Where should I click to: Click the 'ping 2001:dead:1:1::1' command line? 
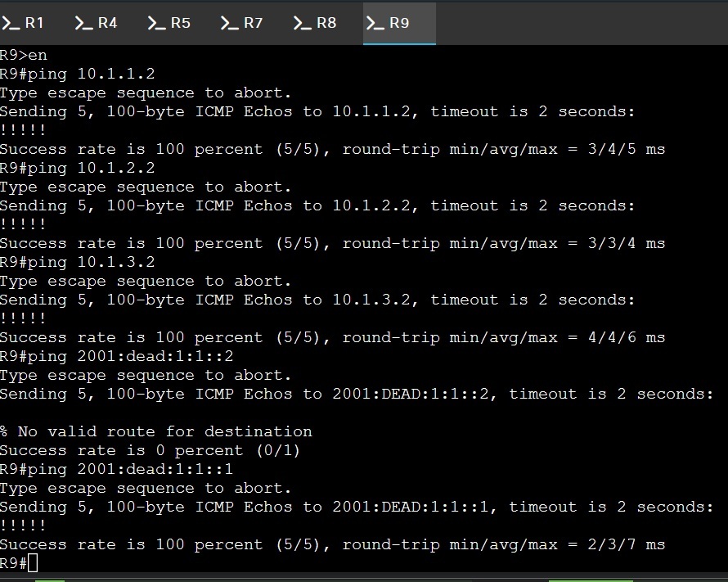116,469
